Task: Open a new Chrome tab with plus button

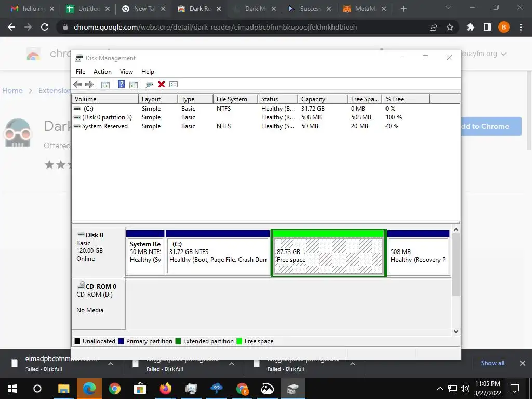Action: click(403, 9)
